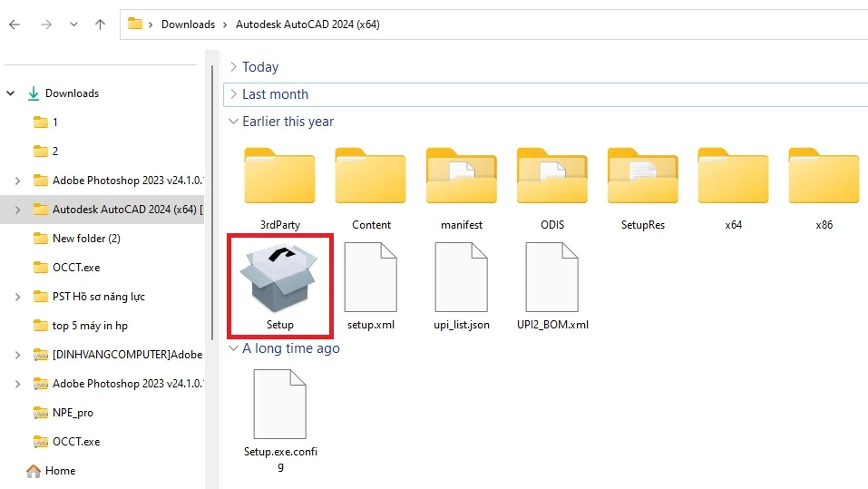Select Downloads in the address bar path
Viewport: 868px width, 489px height.
click(189, 24)
